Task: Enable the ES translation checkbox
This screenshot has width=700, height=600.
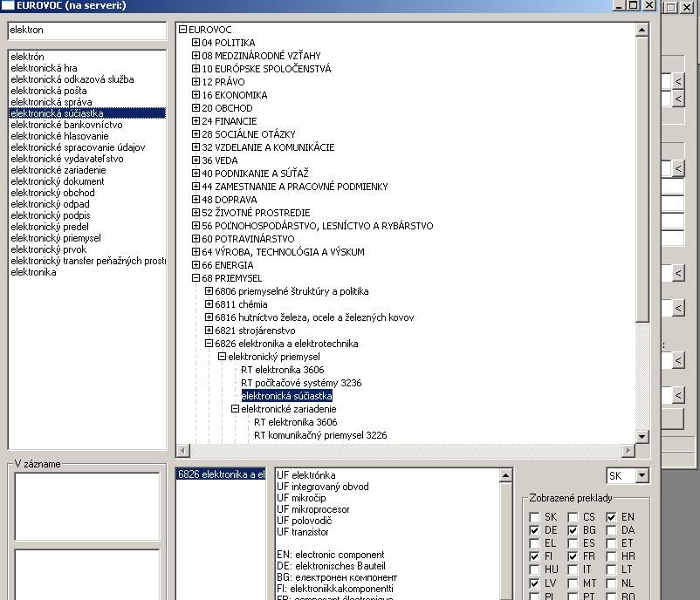Action: tap(573, 543)
